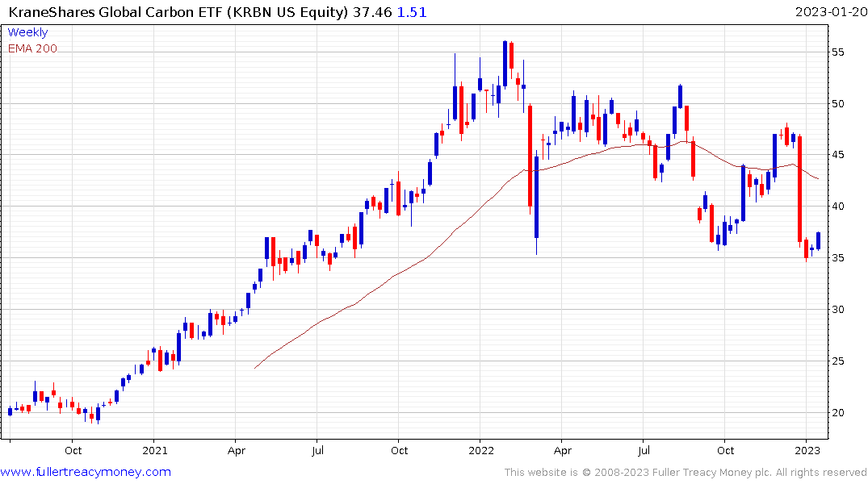Screen dimensions: 868x484
Task: Click the 45 price axis label
Action: click(837, 155)
